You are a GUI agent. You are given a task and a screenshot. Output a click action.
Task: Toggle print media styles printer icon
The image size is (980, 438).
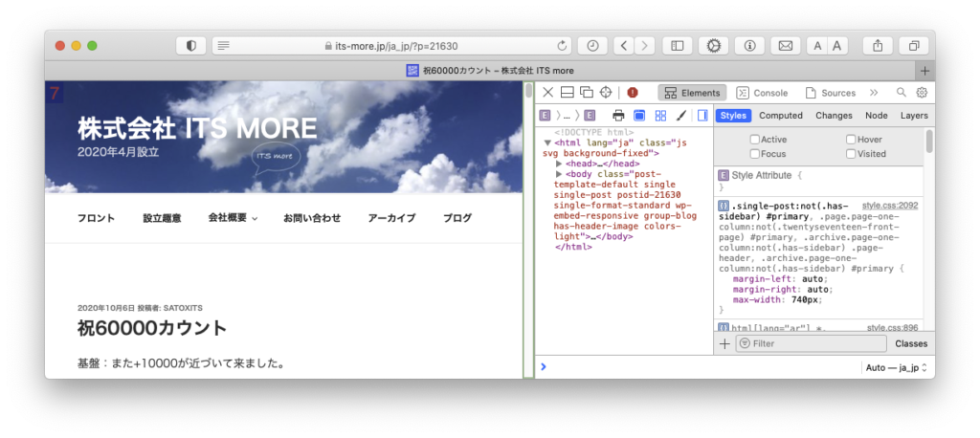618,116
